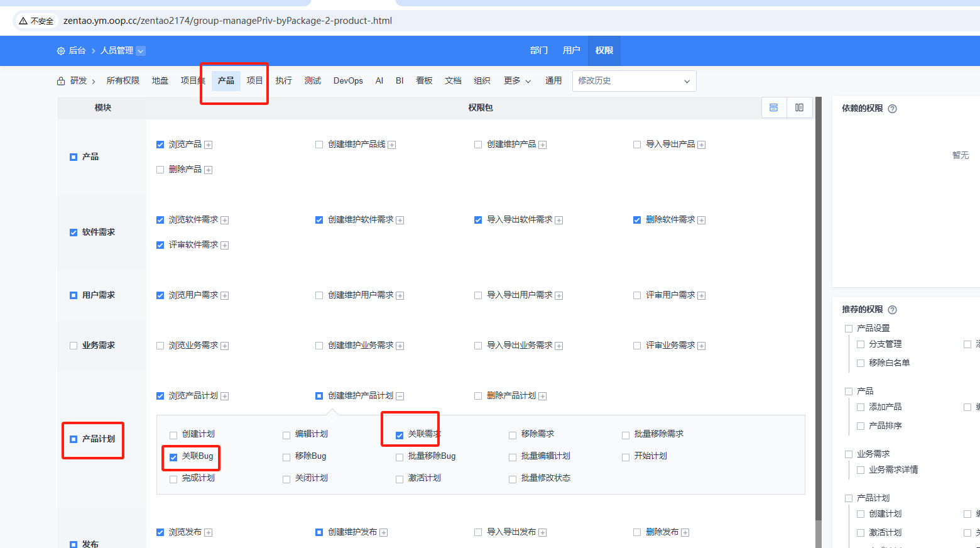Click the 后台 gear icon

61,51
